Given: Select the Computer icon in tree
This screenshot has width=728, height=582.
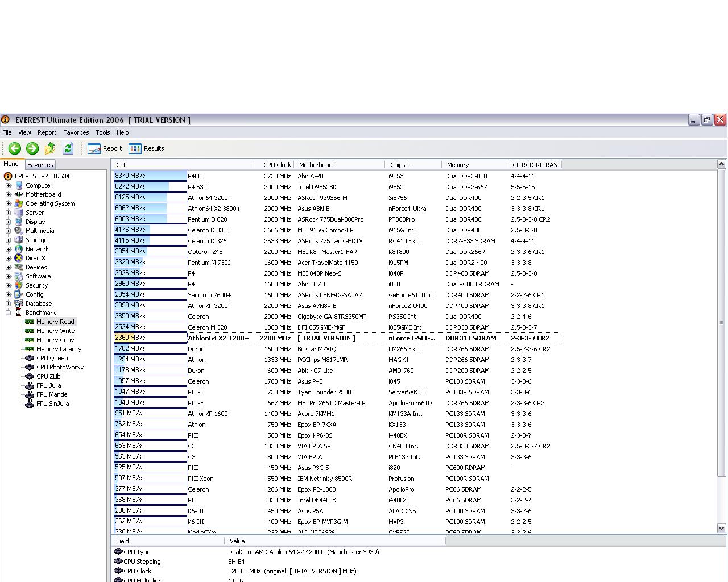Looking at the screenshot, I should [x=19, y=185].
